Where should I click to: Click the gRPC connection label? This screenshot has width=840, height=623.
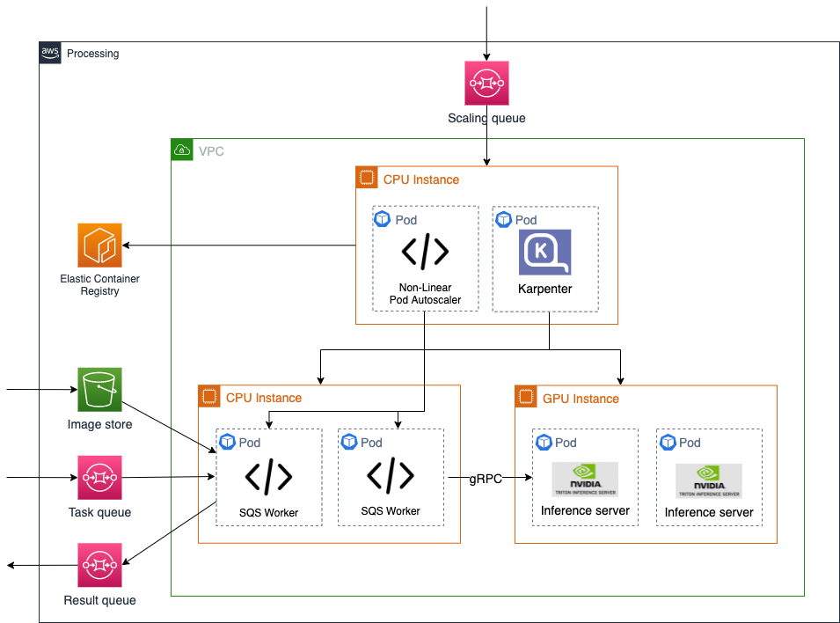pos(485,479)
